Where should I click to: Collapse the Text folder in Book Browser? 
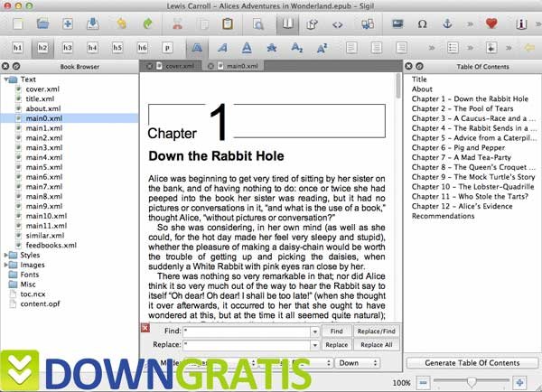(5, 79)
